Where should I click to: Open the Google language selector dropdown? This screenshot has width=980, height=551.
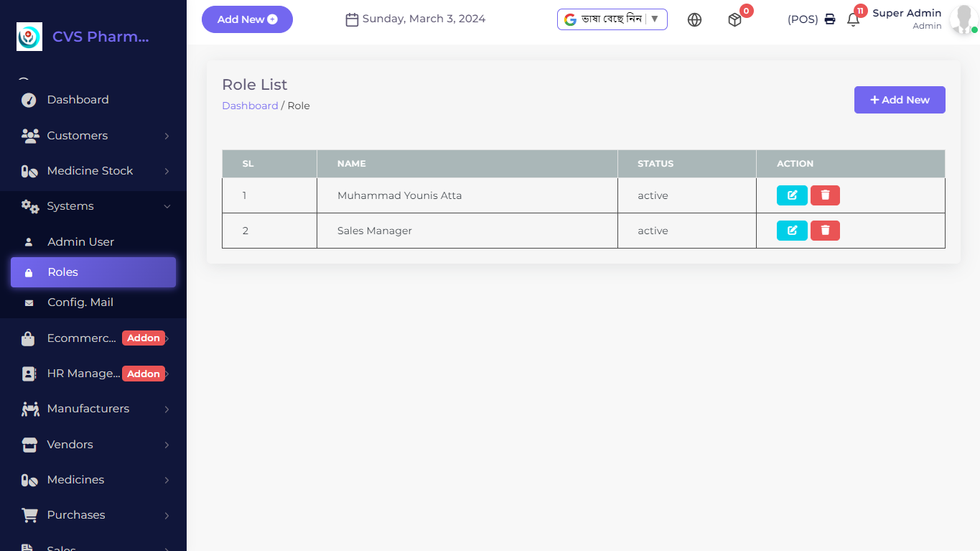click(612, 19)
